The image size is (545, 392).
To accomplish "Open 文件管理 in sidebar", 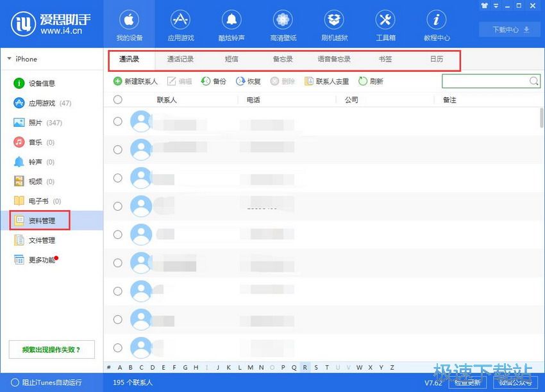I will click(x=34, y=240).
